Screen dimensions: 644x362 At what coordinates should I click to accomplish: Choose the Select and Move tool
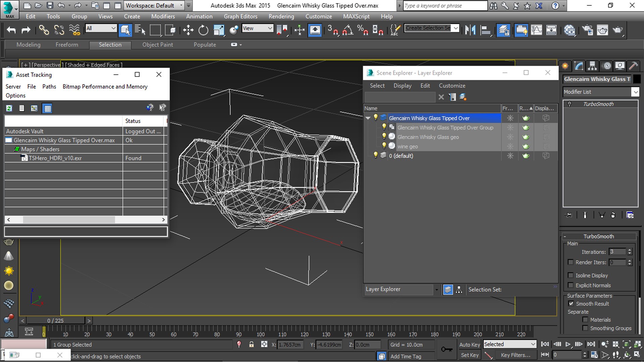(188, 30)
